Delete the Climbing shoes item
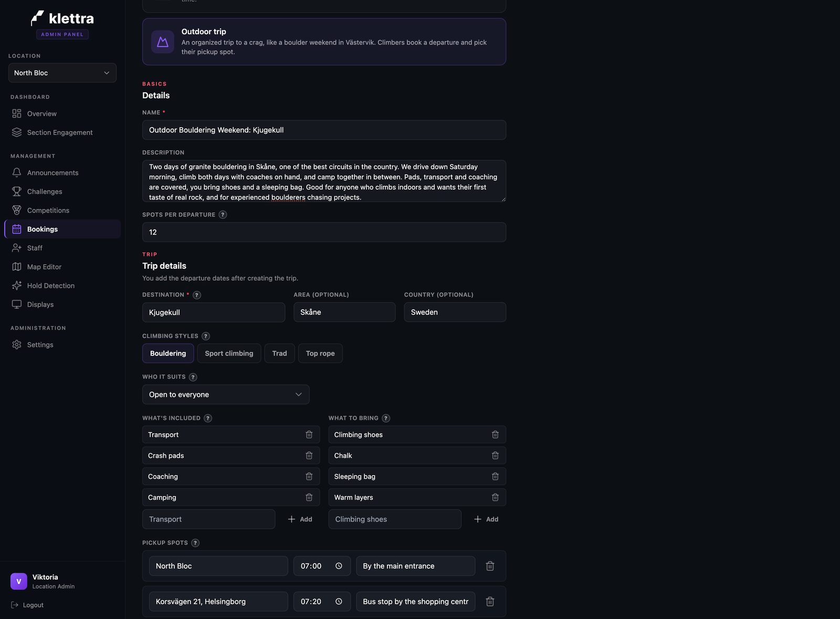Viewport: 840px width, 619px height. click(x=495, y=435)
